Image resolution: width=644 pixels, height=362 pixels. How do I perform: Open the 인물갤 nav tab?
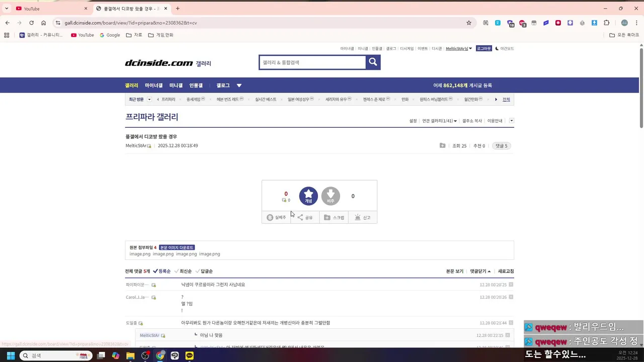point(196,85)
